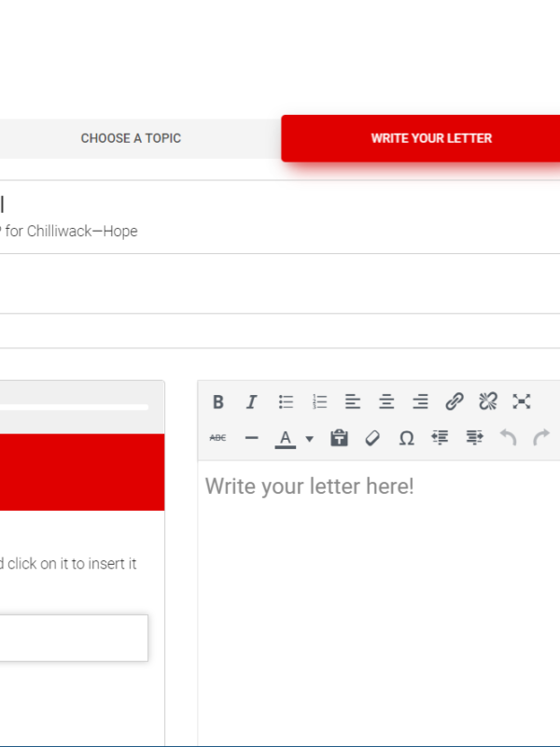The width and height of the screenshot is (560, 747).
Task: Align text to the right
Action: click(420, 402)
